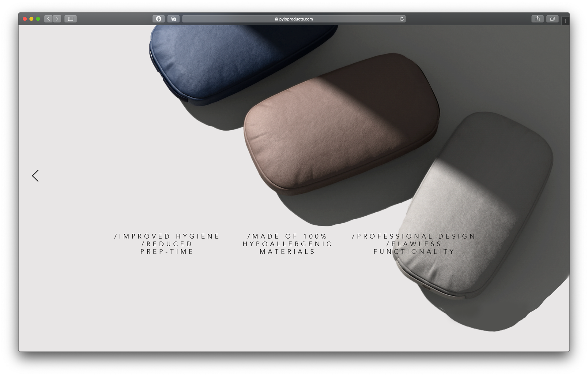Open the privacy shield extension icon
This screenshot has height=376, width=588.
point(158,19)
